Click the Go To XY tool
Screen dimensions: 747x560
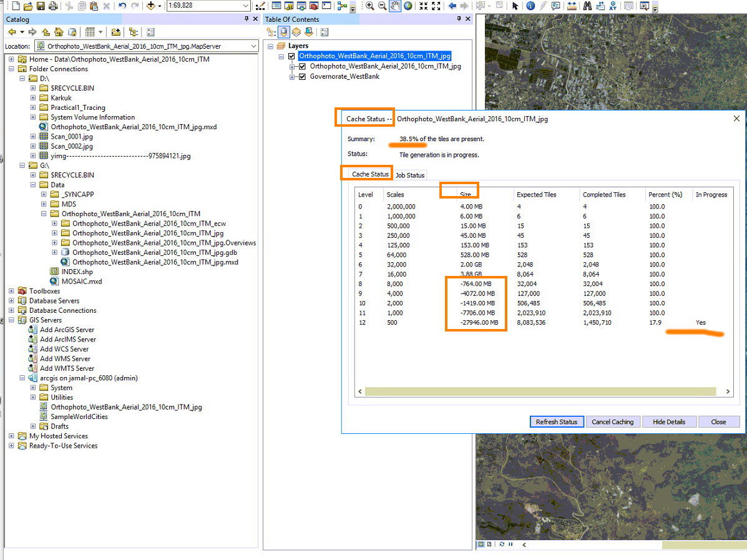612,6
